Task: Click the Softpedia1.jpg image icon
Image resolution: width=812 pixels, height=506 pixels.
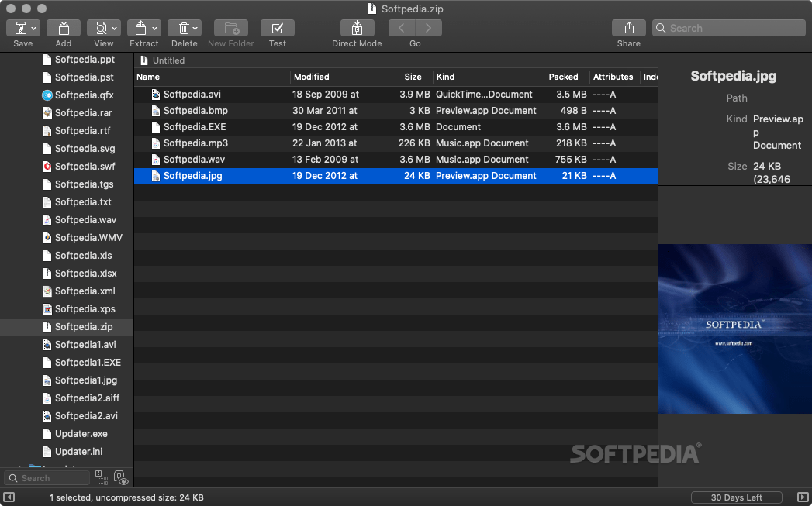Action: point(47,380)
